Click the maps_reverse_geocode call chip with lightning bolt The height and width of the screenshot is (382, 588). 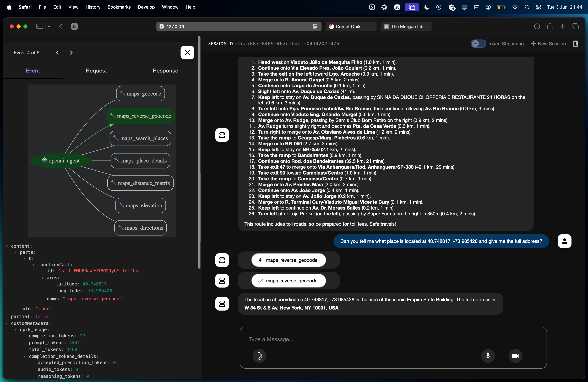[x=288, y=260]
